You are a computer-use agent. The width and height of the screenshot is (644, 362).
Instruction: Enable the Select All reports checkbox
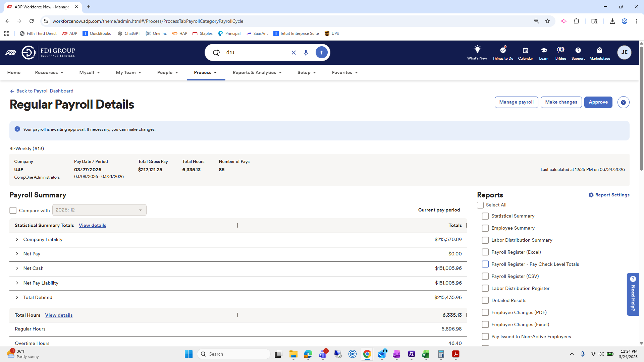point(480,205)
